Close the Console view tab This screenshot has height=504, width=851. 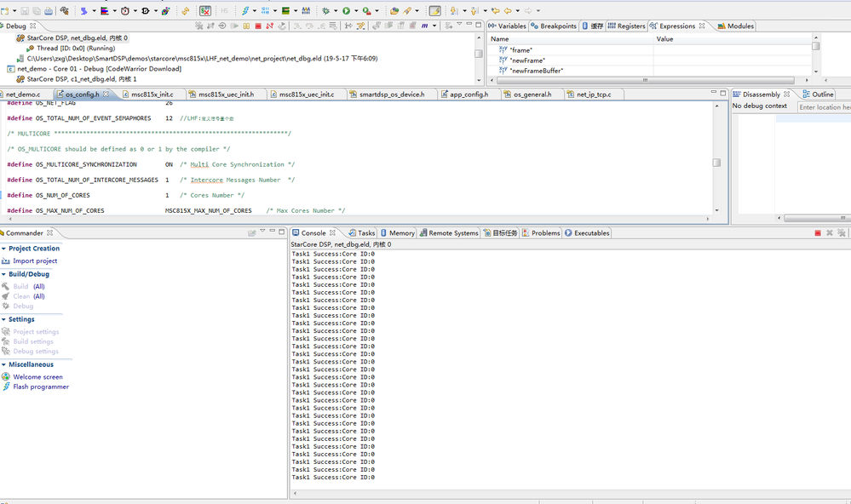pyautogui.click(x=332, y=232)
